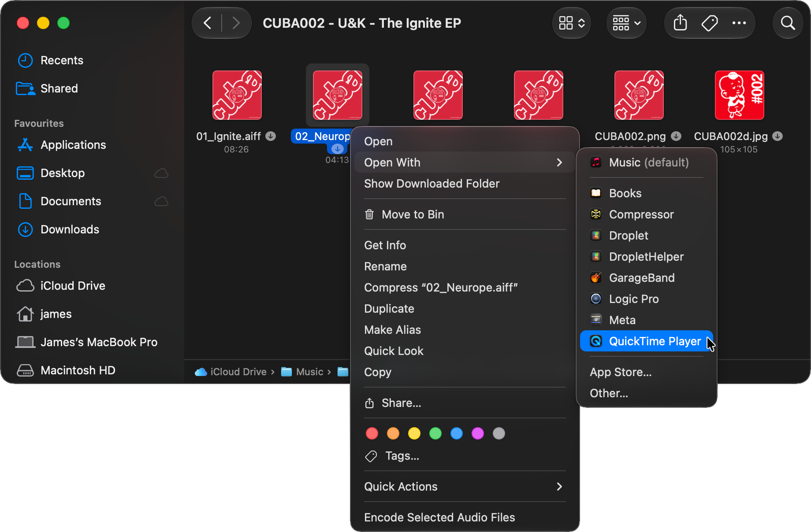The width and height of the screenshot is (811, 532).
Task: Open with Compressor
Action: coord(647,214)
